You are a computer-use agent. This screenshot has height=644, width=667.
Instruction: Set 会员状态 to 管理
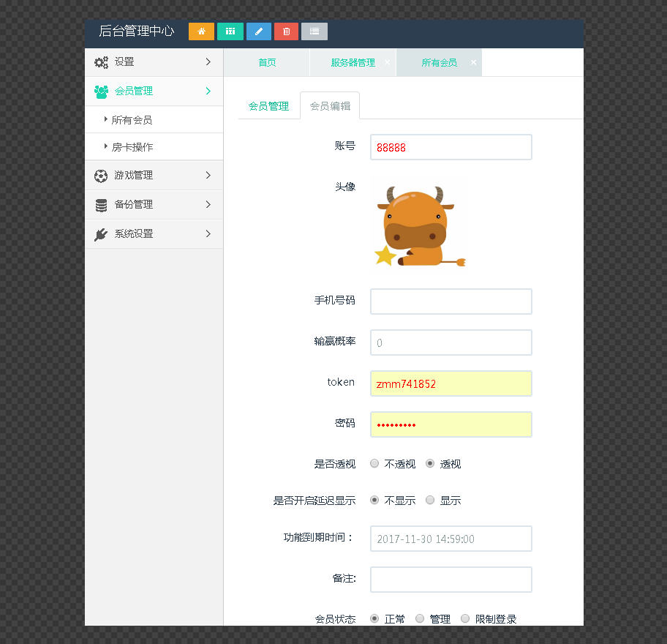click(x=419, y=618)
